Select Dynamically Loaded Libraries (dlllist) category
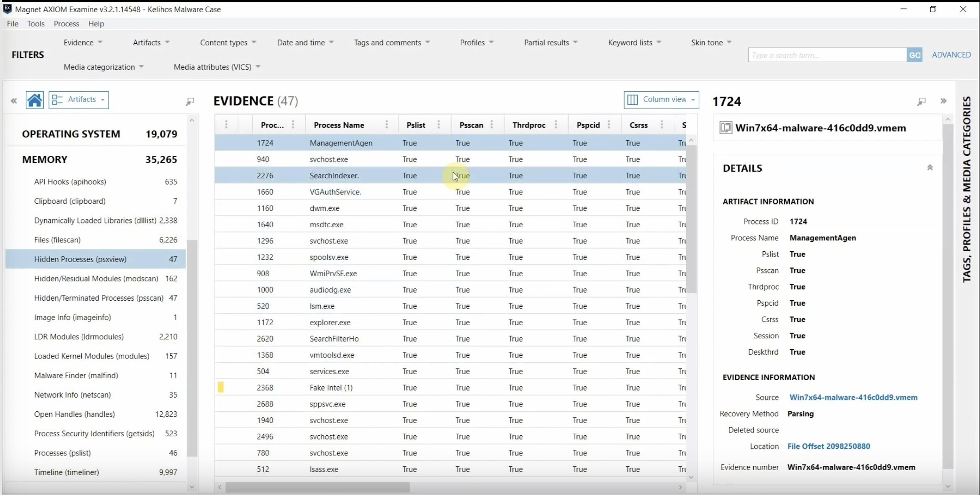980x495 pixels. tap(95, 220)
